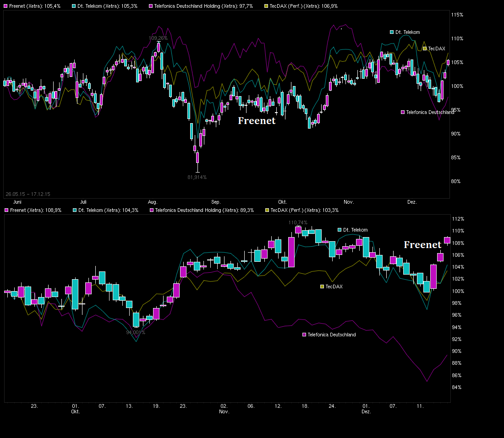Select 'Freenet (Xetra): 108,9%' legend text

(x=36, y=211)
